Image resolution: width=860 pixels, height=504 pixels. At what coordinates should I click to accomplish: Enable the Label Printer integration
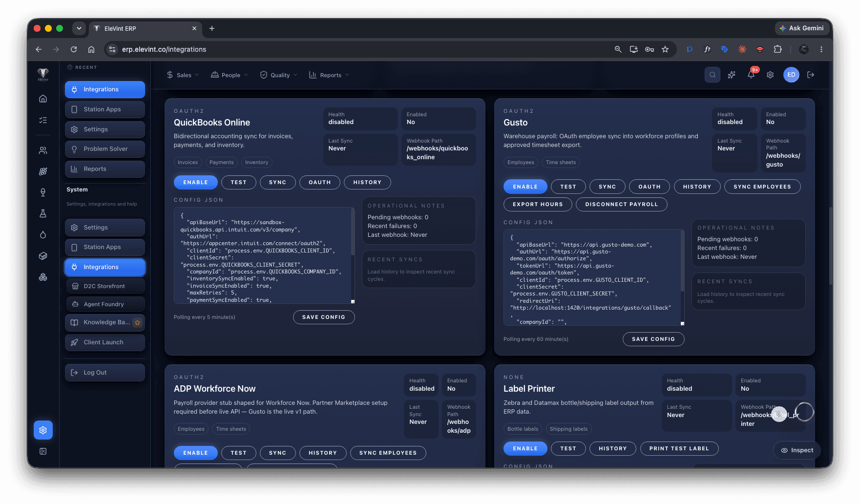pyautogui.click(x=525, y=448)
